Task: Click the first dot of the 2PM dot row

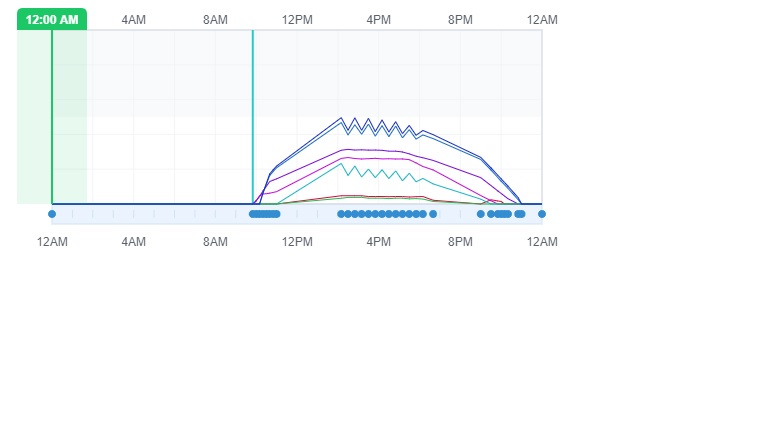Action: pyautogui.click(x=341, y=214)
